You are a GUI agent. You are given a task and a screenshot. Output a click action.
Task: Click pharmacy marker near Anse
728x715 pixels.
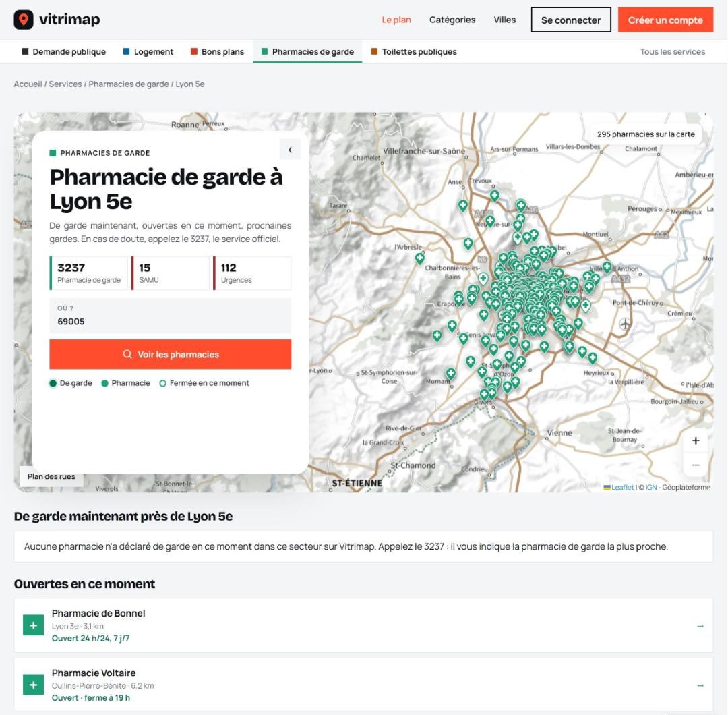[x=463, y=205]
